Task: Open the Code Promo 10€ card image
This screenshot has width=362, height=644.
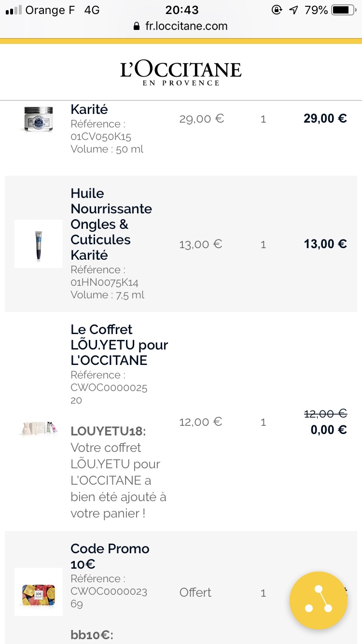Action: (x=39, y=592)
